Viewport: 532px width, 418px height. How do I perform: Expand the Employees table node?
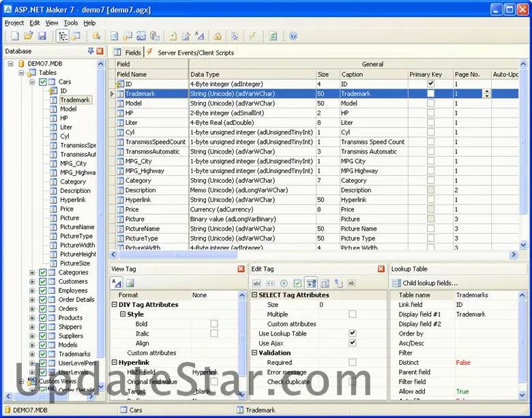point(32,290)
